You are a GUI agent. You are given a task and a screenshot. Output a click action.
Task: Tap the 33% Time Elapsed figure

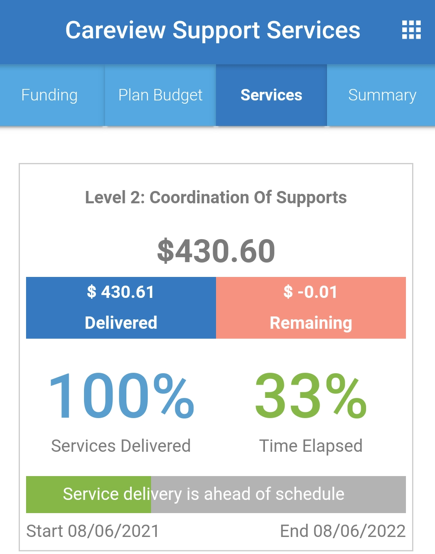pos(311,396)
